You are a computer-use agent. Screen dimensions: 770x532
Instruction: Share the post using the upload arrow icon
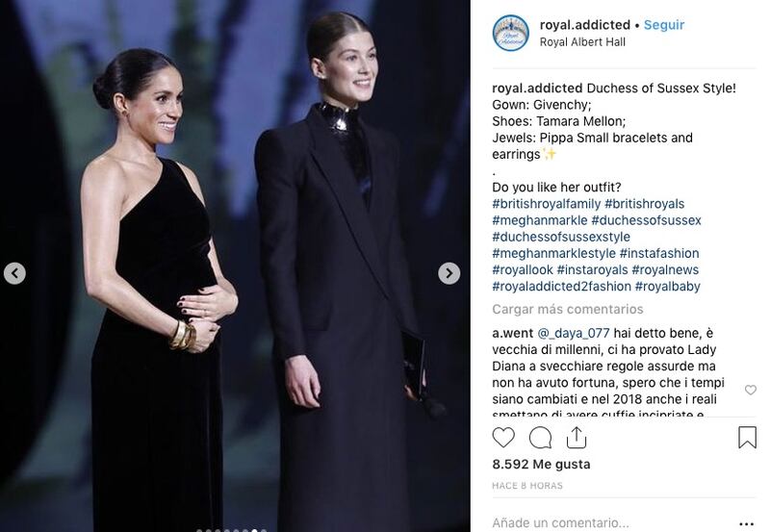[577, 438]
